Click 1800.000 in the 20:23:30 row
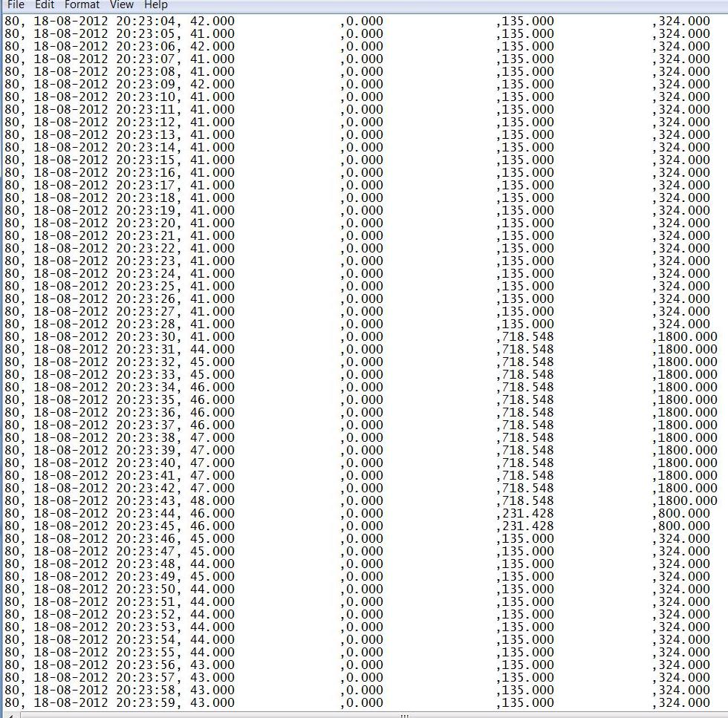Screen dimensions: 728x718 coord(688,336)
